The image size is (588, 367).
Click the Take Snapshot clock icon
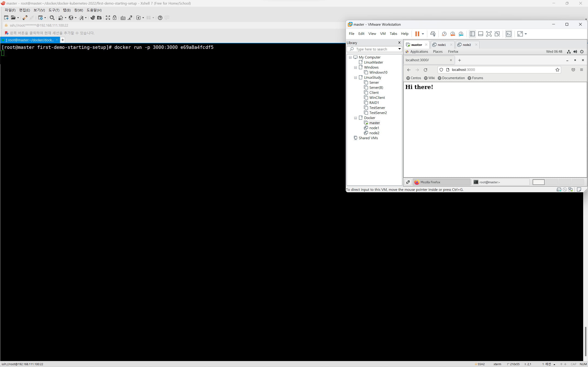click(444, 34)
